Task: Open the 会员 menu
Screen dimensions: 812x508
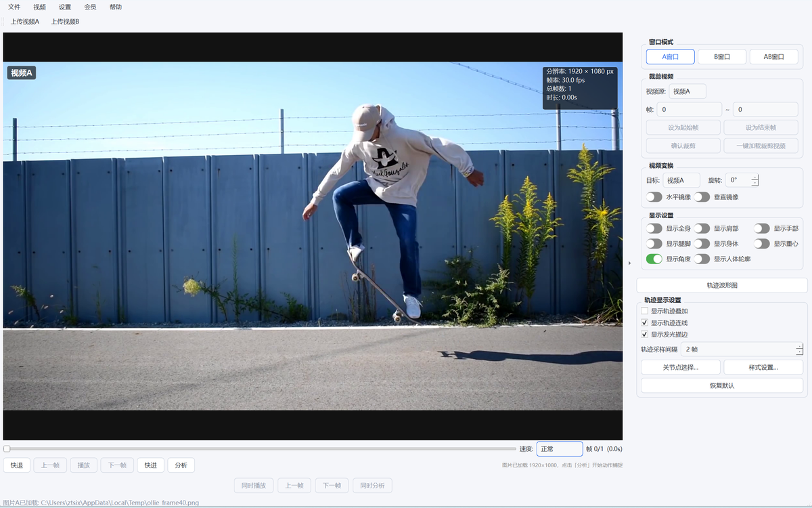Action: point(90,7)
